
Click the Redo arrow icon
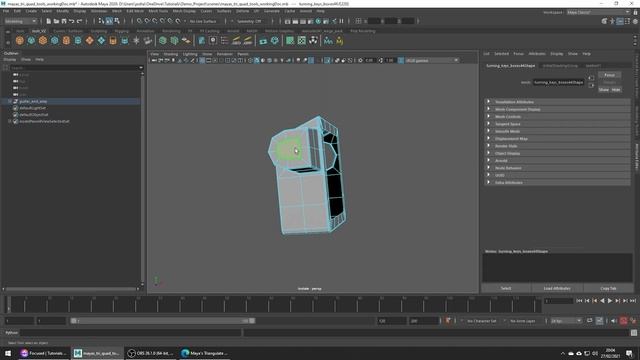79,21
